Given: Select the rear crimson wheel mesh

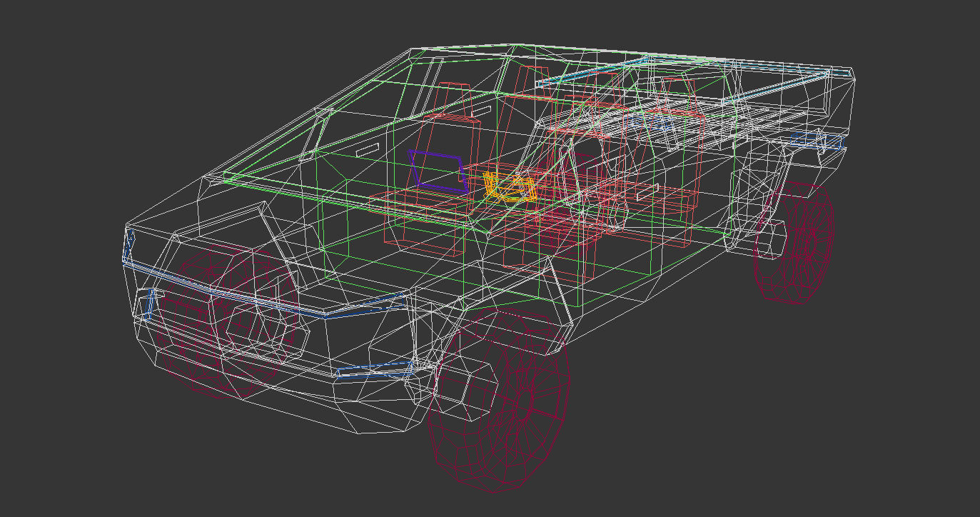Looking at the screenshot, I should [x=794, y=242].
